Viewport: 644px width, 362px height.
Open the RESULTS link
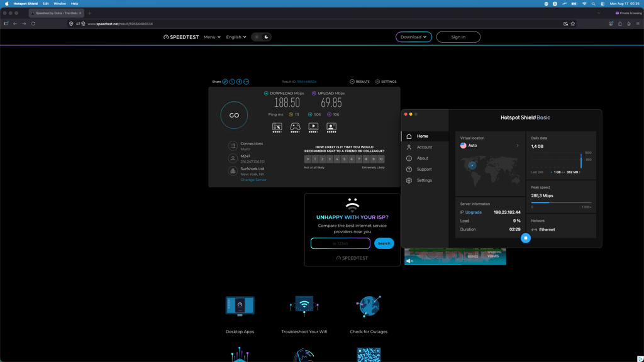(x=359, y=82)
